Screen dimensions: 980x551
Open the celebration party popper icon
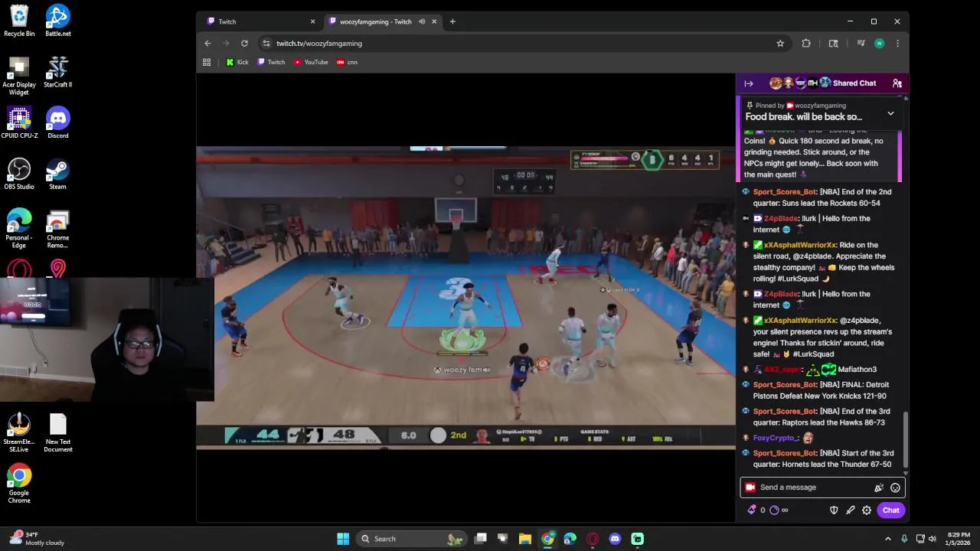click(879, 487)
